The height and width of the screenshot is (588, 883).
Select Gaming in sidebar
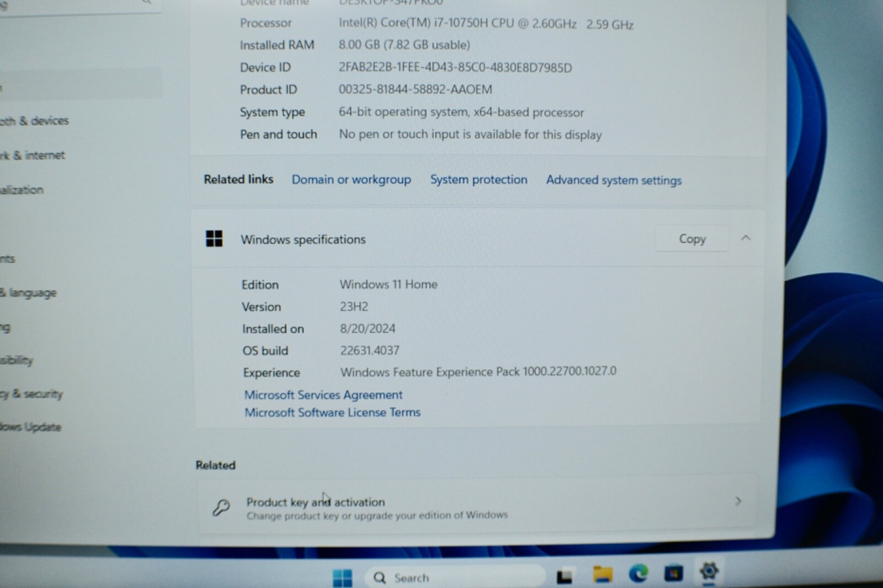(x=6, y=327)
